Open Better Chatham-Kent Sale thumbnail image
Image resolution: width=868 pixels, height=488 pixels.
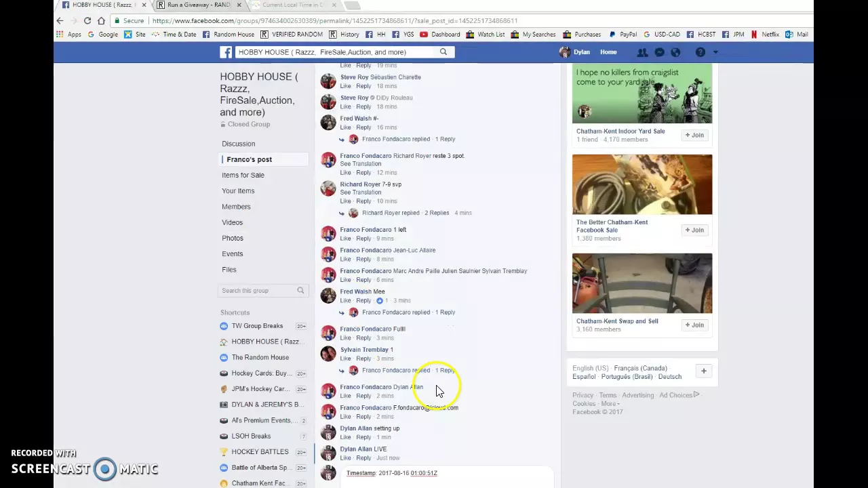pyautogui.click(x=642, y=184)
